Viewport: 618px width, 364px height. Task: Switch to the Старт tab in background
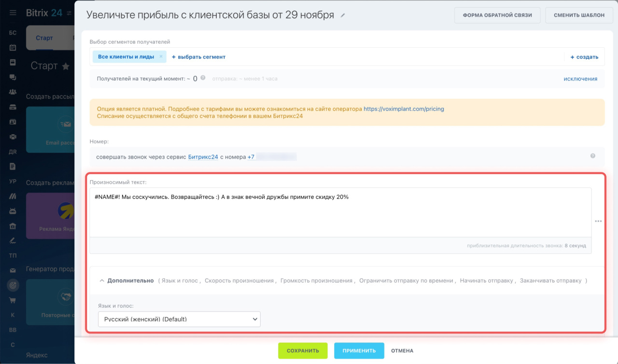44,38
